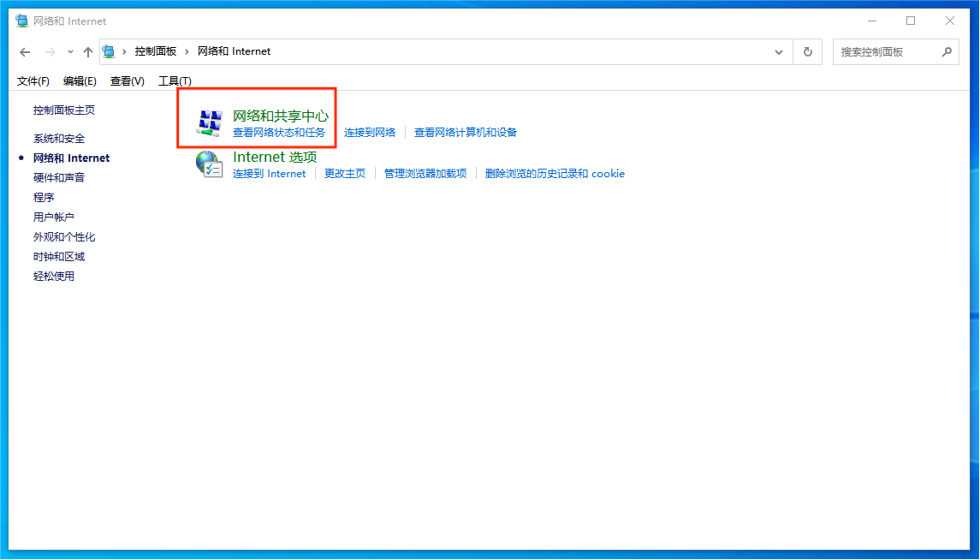Screen dimensions: 980x560
Task: Select 系统和安全 in the sidebar
Action: [x=59, y=139]
